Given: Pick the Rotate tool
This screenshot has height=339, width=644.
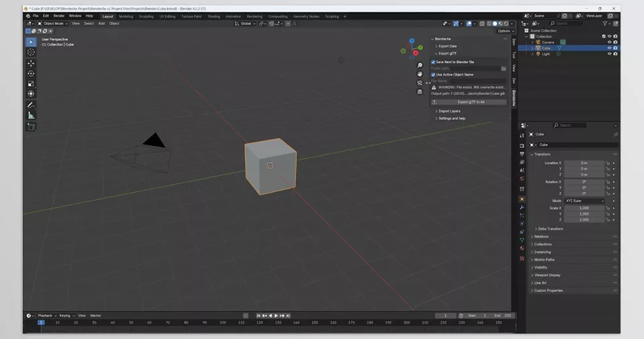Looking at the screenshot, I should pos(31,74).
